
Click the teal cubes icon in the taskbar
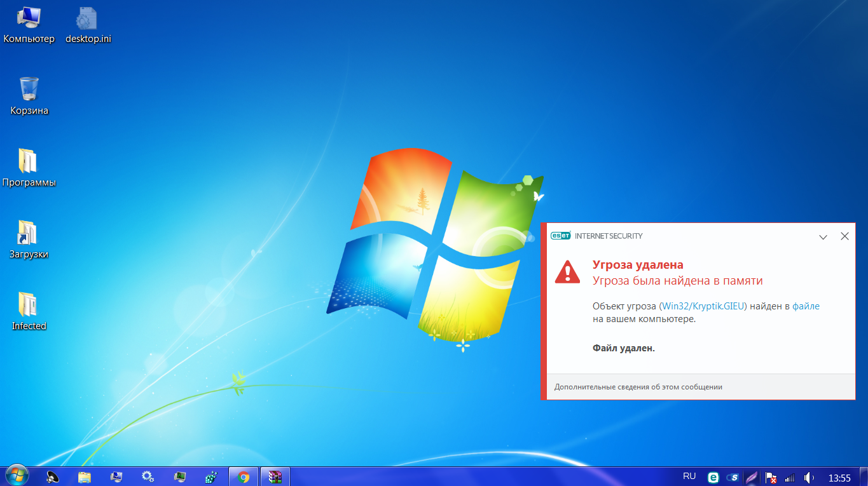point(212,477)
